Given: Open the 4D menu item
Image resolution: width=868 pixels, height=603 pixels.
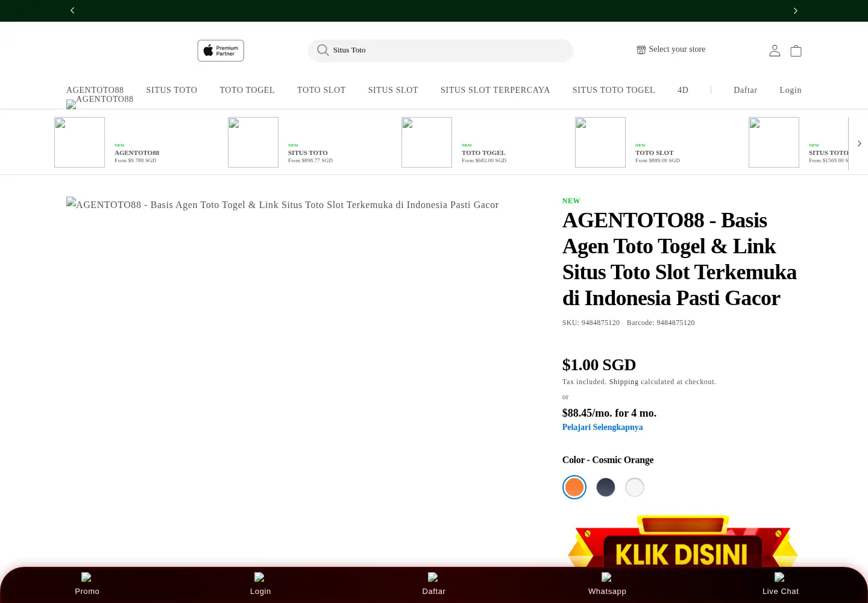Looking at the screenshot, I should click(683, 90).
